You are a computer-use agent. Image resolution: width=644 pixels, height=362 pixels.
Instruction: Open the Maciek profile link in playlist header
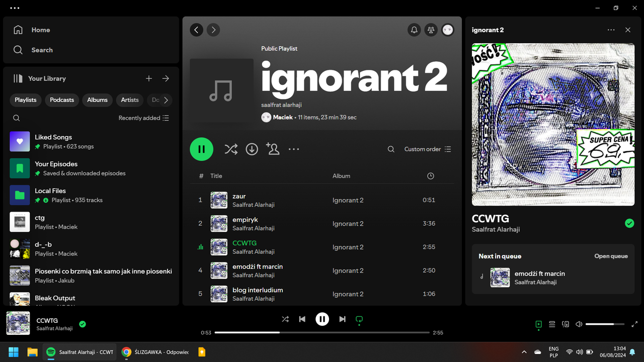tap(283, 117)
